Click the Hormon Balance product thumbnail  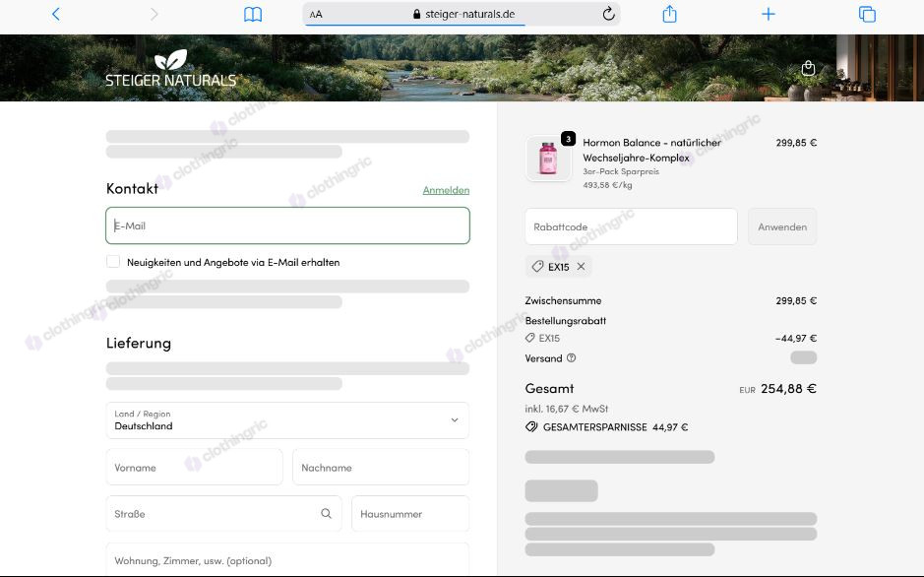click(x=548, y=158)
